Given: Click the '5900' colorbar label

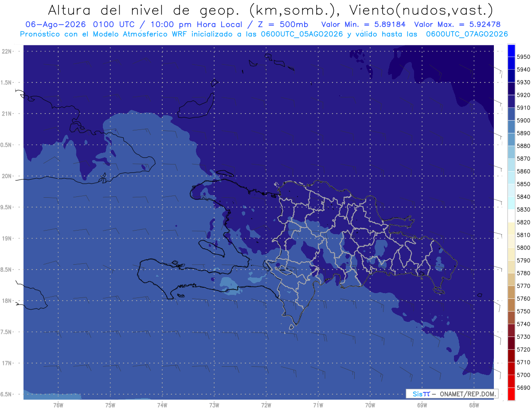Looking at the screenshot, I should [x=524, y=120].
